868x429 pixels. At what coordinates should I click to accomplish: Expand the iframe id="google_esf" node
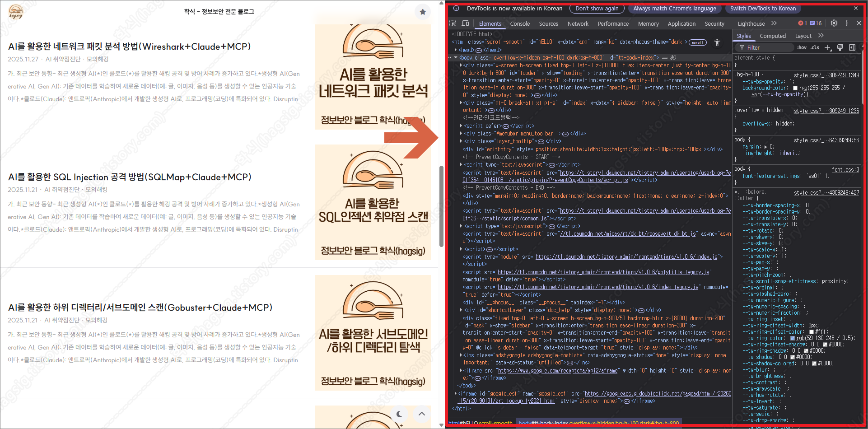[x=455, y=394]
